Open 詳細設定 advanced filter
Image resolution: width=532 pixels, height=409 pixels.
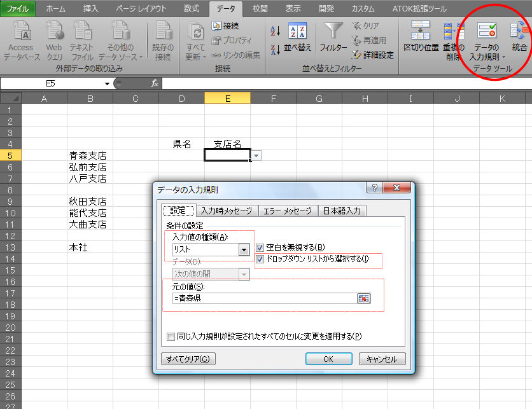[373, 55]
